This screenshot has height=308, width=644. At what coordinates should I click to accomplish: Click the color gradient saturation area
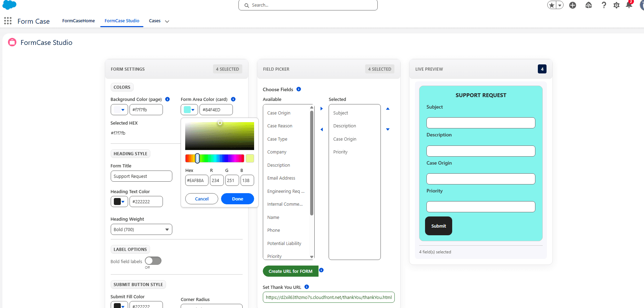point(220,136)
